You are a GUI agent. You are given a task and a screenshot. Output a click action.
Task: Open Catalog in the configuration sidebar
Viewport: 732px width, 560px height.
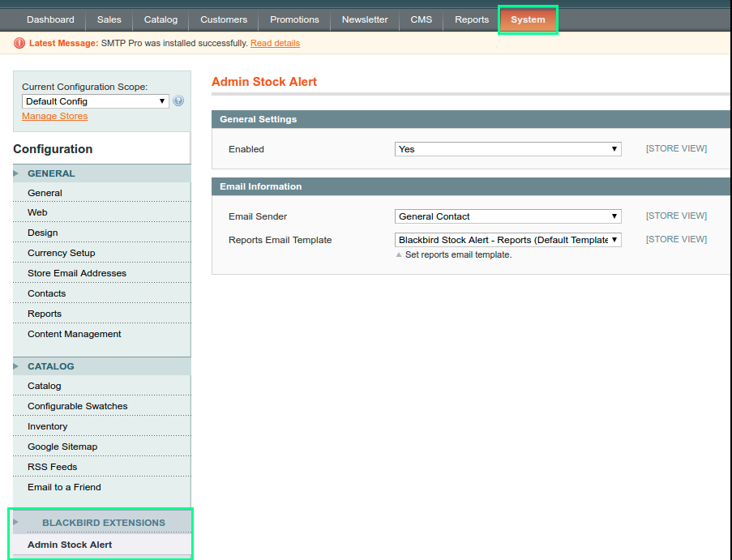point(102,386)
